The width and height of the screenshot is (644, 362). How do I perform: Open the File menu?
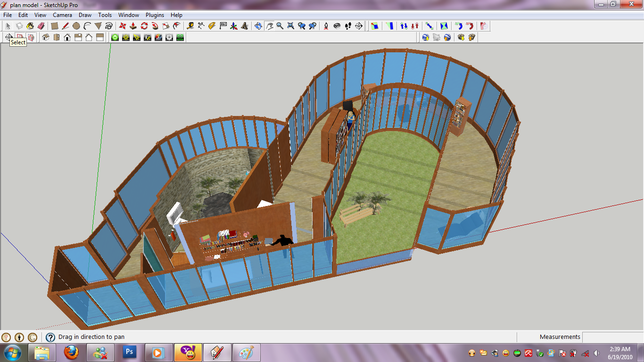tap(8, 15)
